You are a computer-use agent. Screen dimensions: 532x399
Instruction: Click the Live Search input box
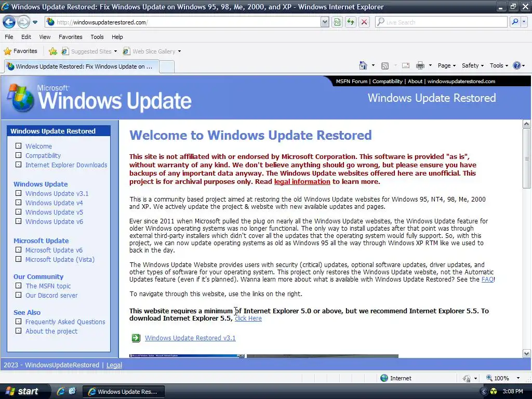(441, 22)
